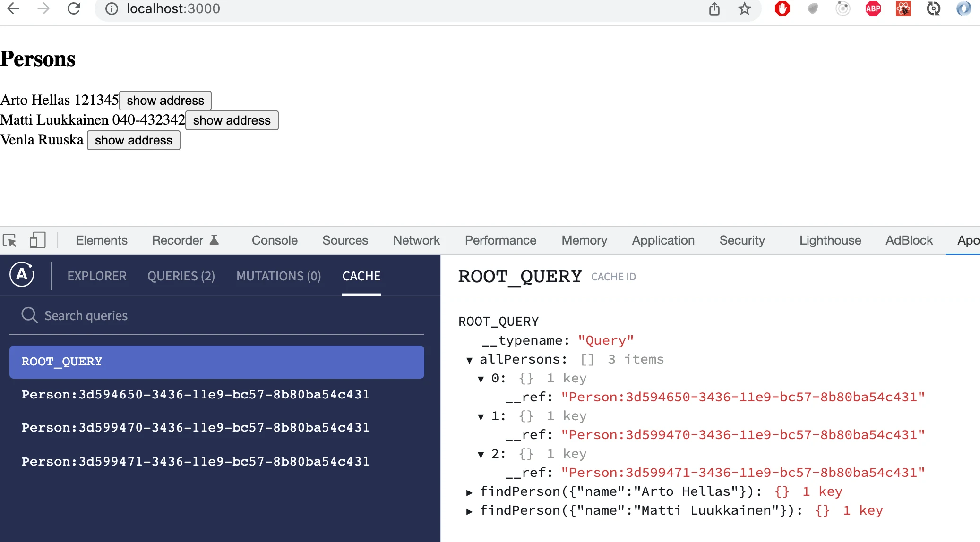Click the browser back arrow

pyautogui.click(x=13, y=8)
